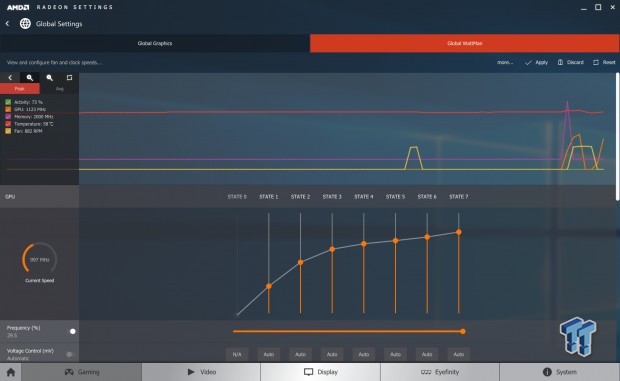Uncheck the GPU clock graph checkbox
Viewport: 620px width, 381px height.
tap(8, 109)
